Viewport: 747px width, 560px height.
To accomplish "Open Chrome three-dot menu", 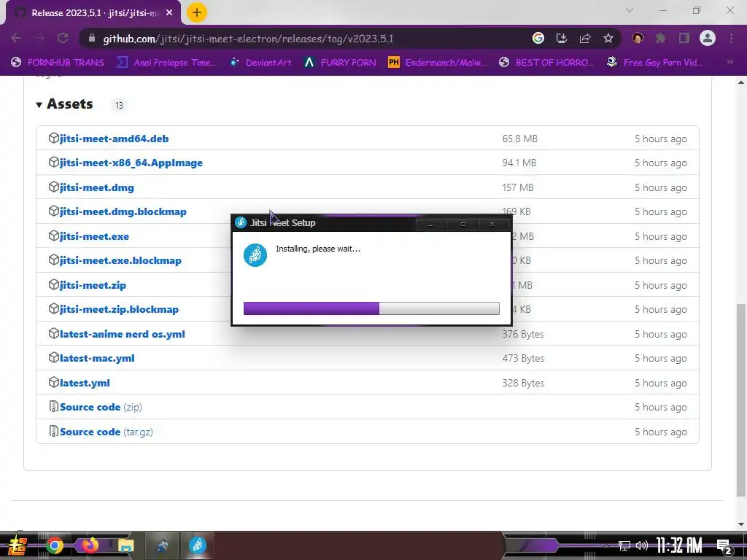I will pos(731,38).
